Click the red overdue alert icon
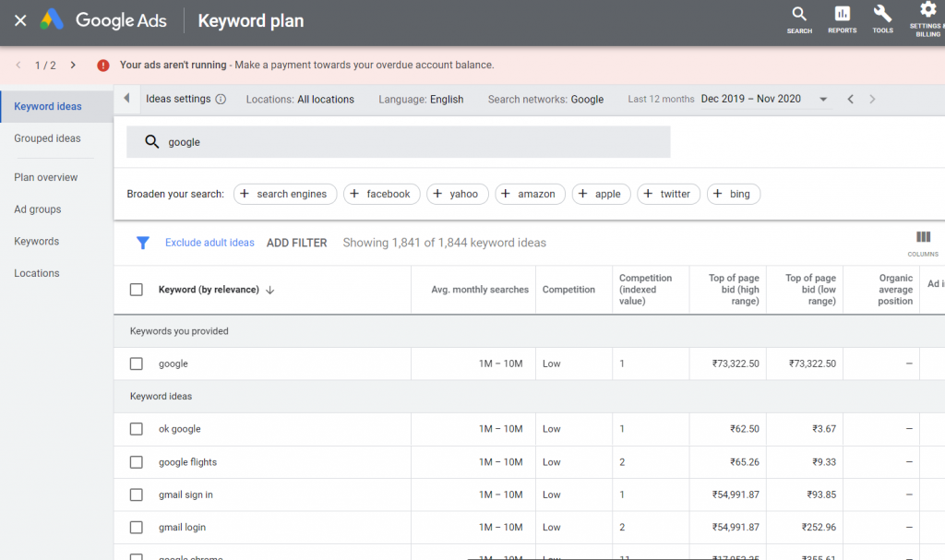This screenshot has height=560, width=945. pyautogui.click(x=103, y=66)
